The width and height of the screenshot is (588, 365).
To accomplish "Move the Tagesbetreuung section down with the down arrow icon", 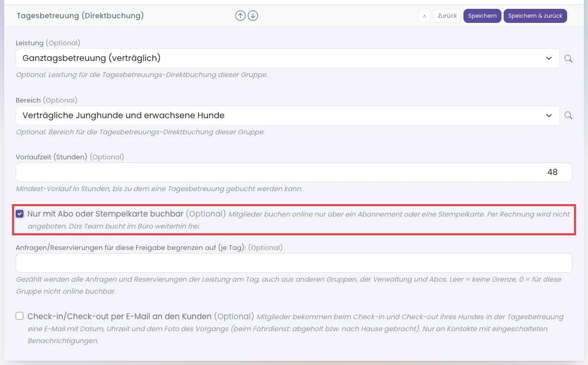I will coord(253,16).
